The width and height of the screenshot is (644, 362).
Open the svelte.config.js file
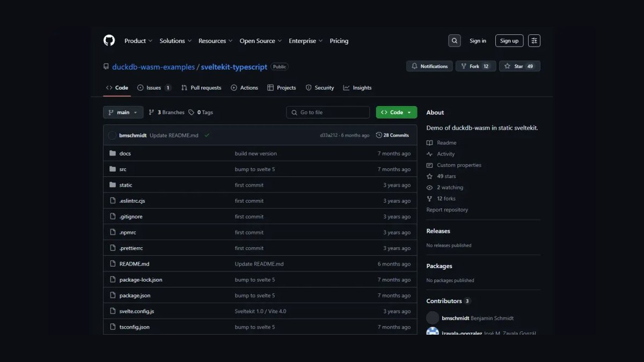click(x=137, y=312)
